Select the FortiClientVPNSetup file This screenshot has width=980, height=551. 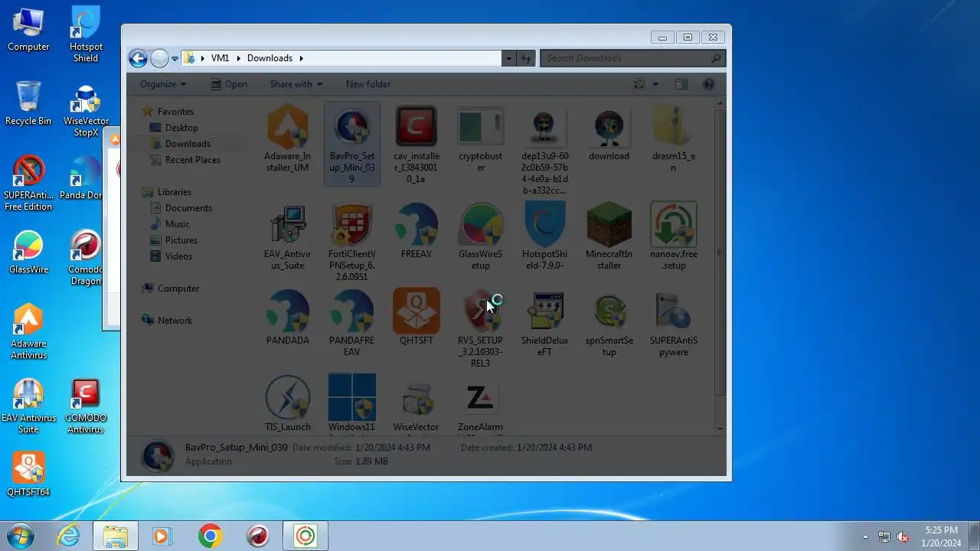tap(352, 243)
